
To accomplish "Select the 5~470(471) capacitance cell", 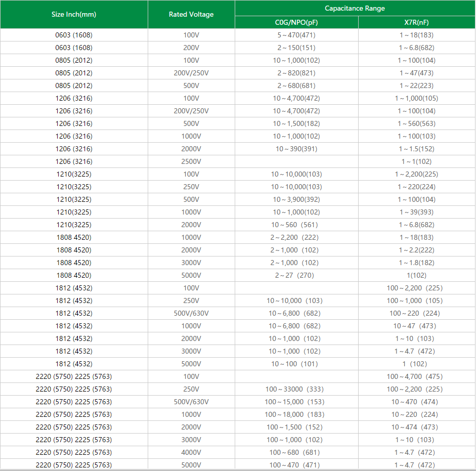I will 296,35.
